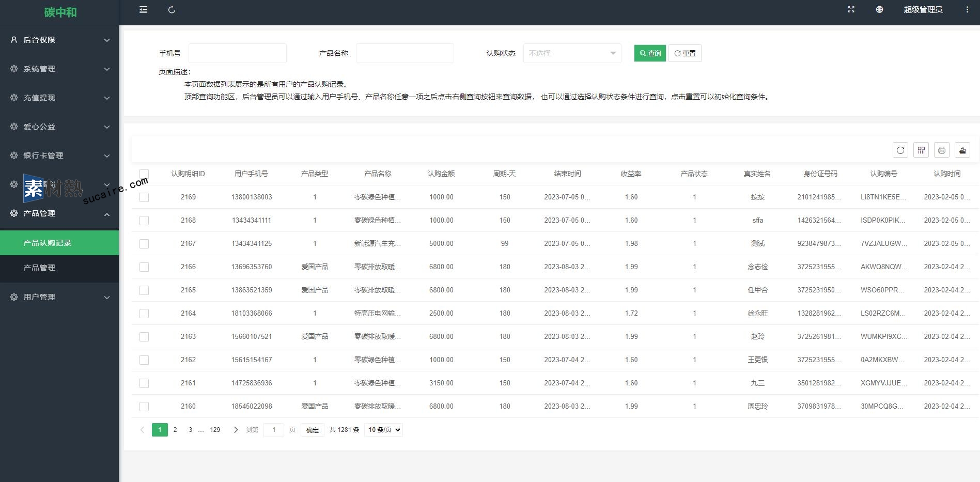Go to previous page arrow
980x482 pixels.
tap(142, 430)
